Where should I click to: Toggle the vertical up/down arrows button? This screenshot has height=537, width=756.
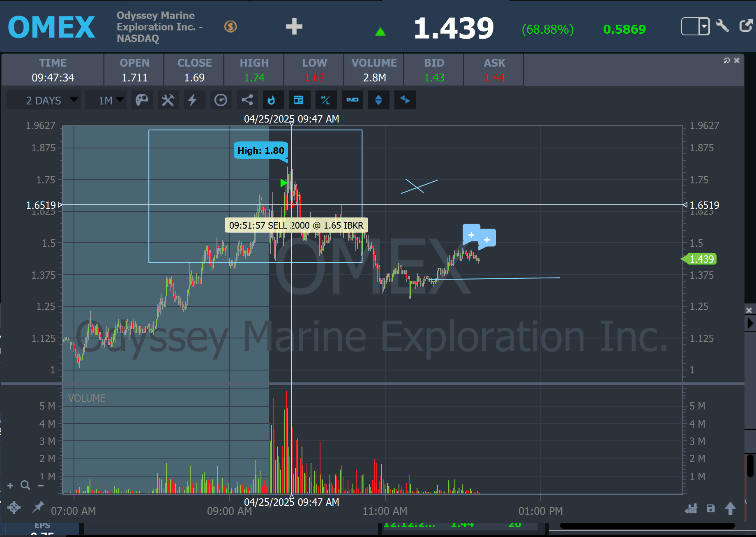pos(378,100)
